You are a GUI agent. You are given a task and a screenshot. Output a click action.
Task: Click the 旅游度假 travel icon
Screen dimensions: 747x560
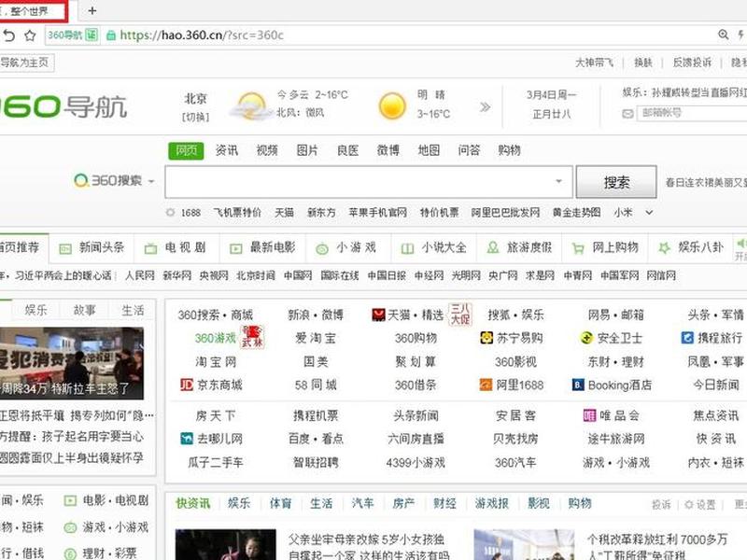[x=493, y=247]
